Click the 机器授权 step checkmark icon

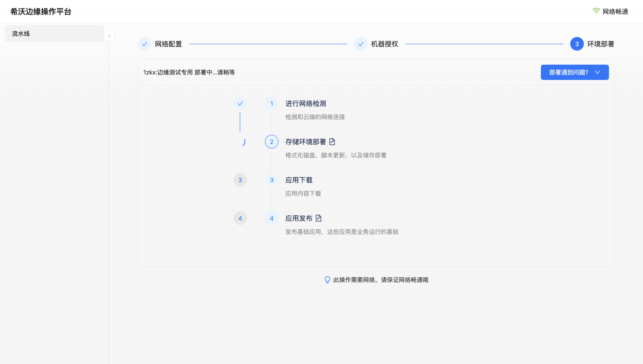[x=361, y=44]
